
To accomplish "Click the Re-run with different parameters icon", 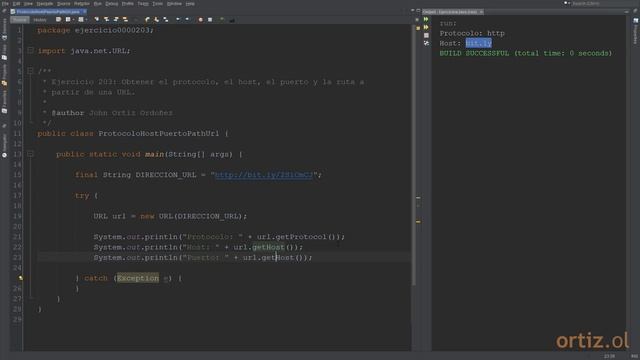I will [426, 27].
